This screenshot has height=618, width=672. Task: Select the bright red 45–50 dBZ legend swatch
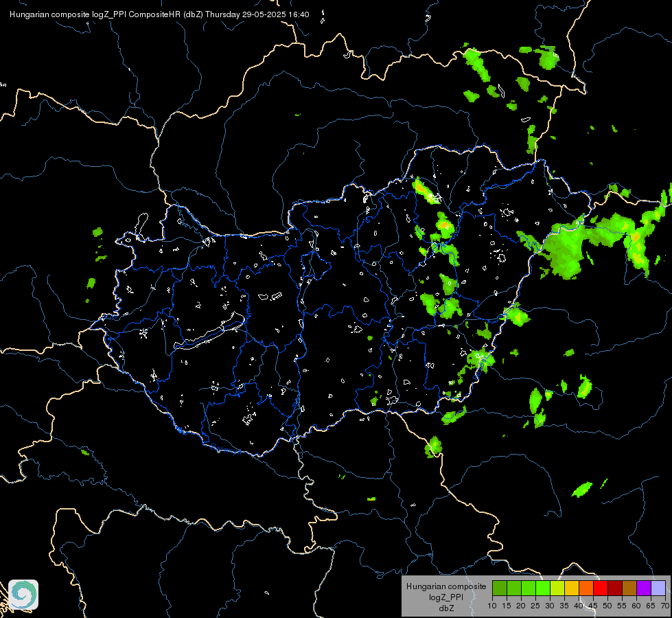click(x=601, y=588)
